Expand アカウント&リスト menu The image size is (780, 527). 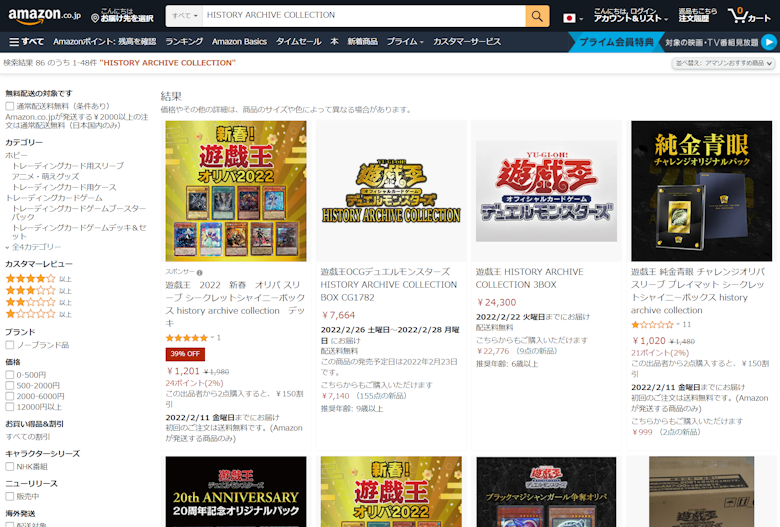click(x=631, y=16)
